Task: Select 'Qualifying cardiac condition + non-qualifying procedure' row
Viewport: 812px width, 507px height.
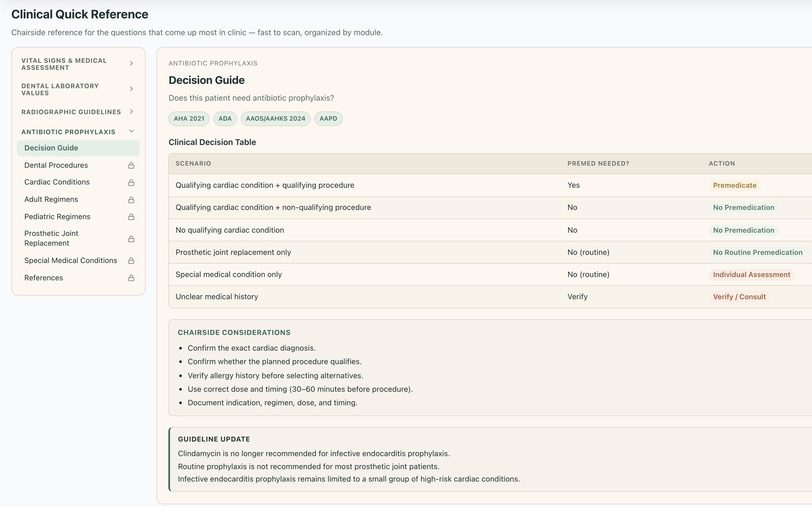Action: pyautogui.click(x=490, y=208)
